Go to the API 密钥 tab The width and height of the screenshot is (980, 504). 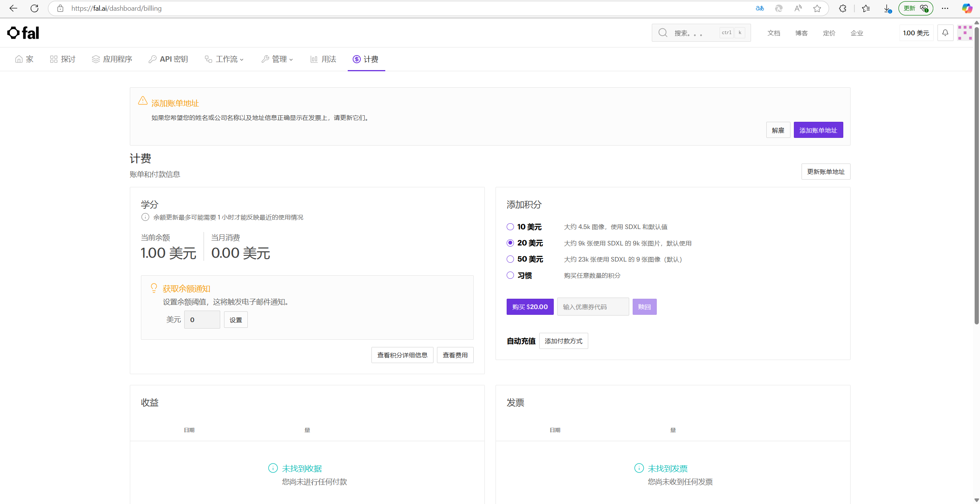point(169,59)
